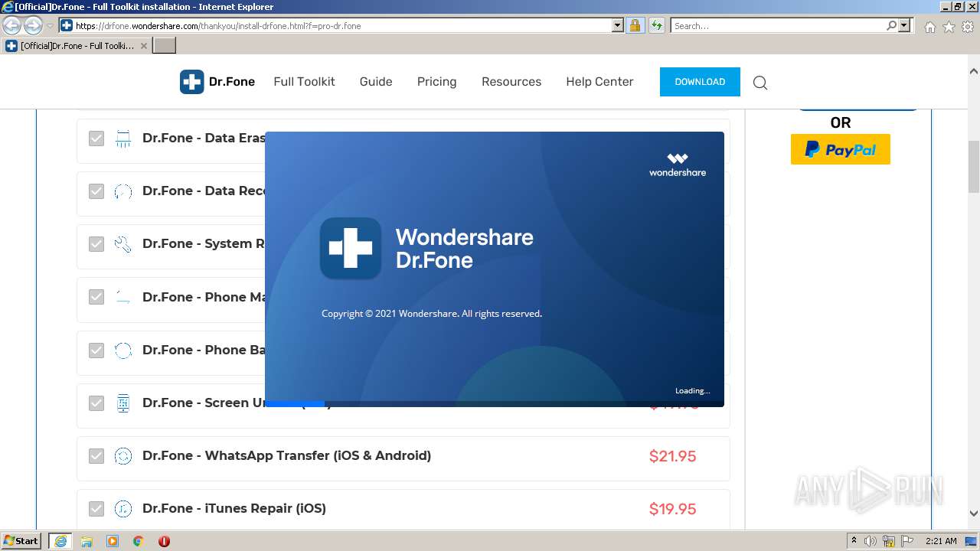Toggle the Phone Manager checkbox
980x551 pixels.
coord(96,297)
